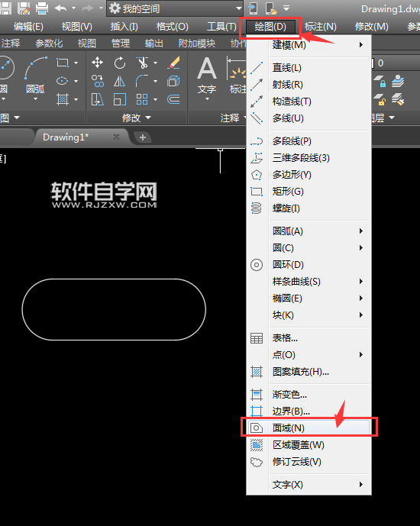Screen dimensions: 420x526
Task: Click the Match Layer paintbrush icon
Action: click(x=398, y=99)
